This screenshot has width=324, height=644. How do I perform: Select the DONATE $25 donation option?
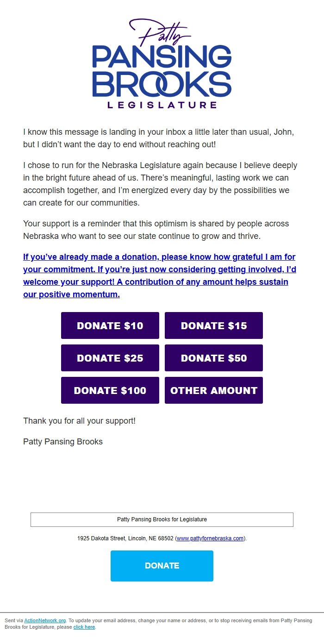tap(110, 358)
